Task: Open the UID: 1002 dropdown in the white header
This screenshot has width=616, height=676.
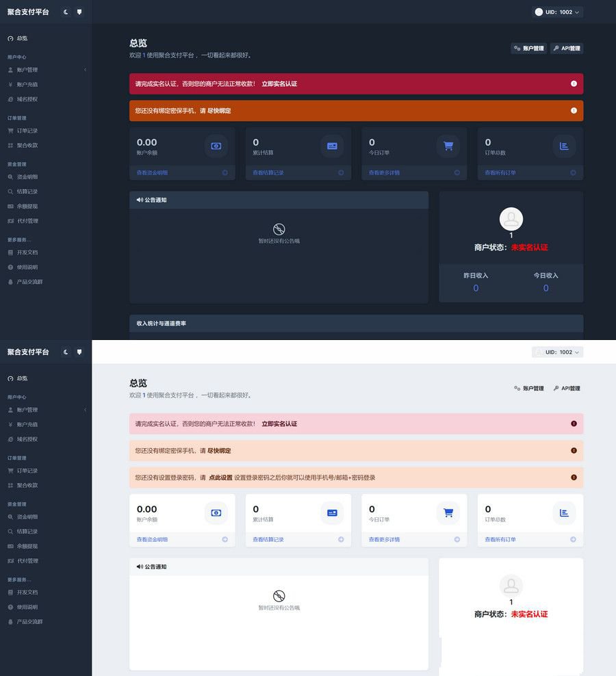Action: tap(557, 352)
